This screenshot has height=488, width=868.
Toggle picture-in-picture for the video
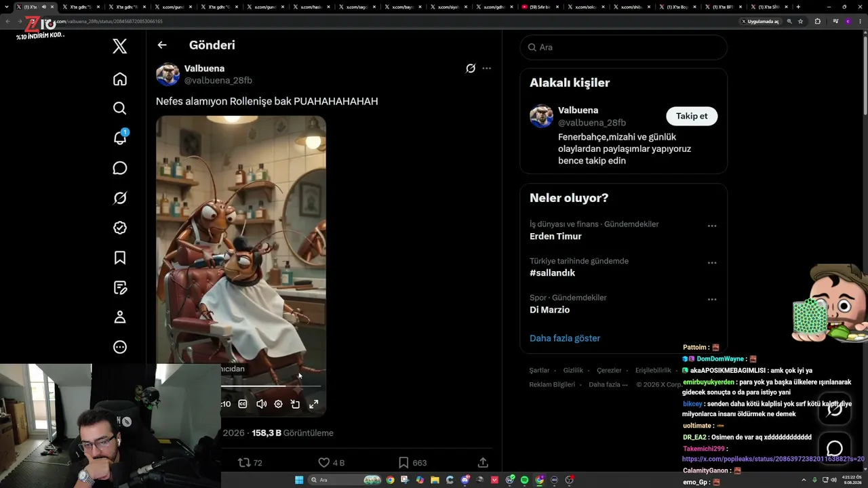tap(296, 404)
